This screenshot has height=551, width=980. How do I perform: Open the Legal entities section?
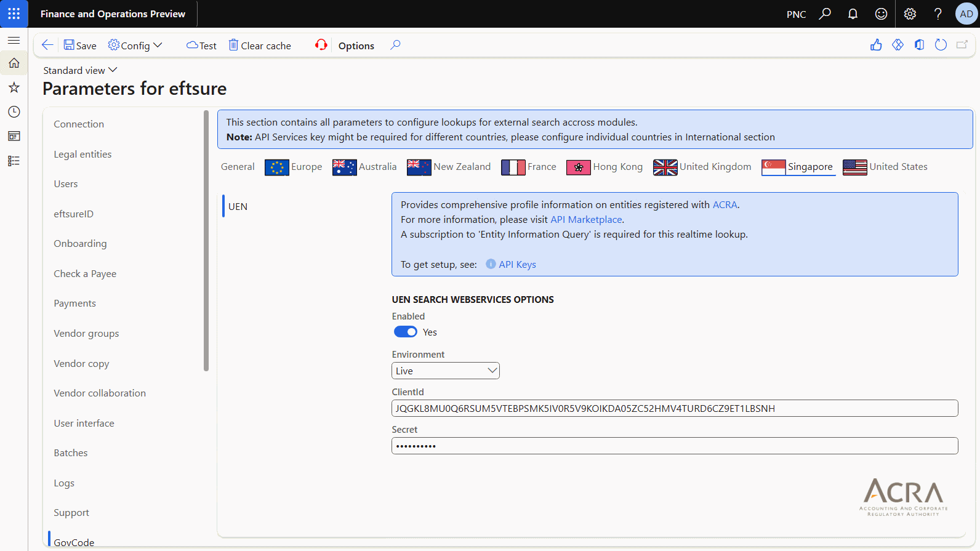click(82, 155)
